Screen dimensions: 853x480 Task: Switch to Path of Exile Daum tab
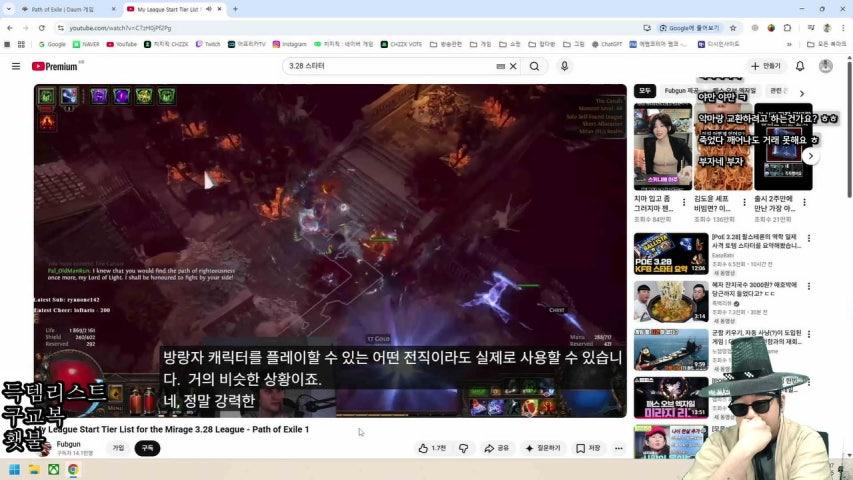pyautogui.click(x=63, y=9)
